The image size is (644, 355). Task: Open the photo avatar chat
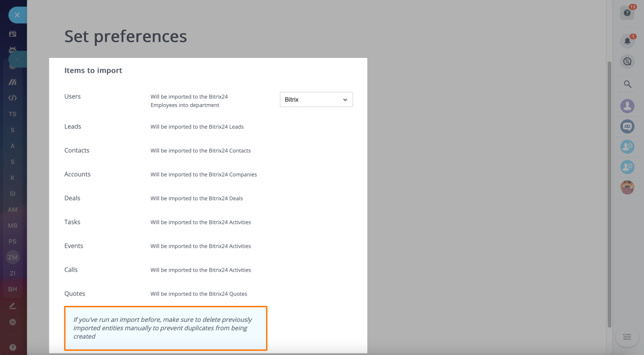pos(627,188)
